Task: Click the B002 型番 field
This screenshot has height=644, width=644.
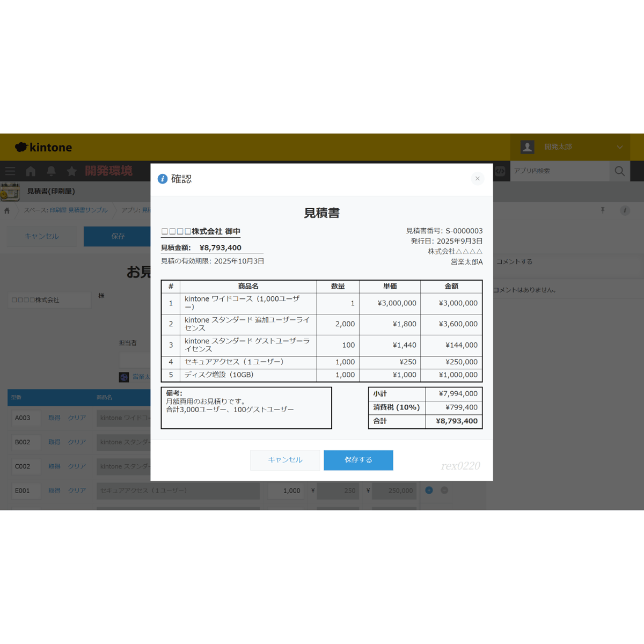Action: point(26,442)
